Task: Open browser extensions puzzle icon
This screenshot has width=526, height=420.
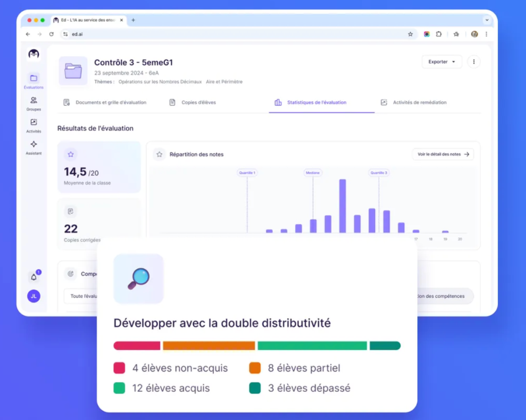Action: (x=439, y=34)
